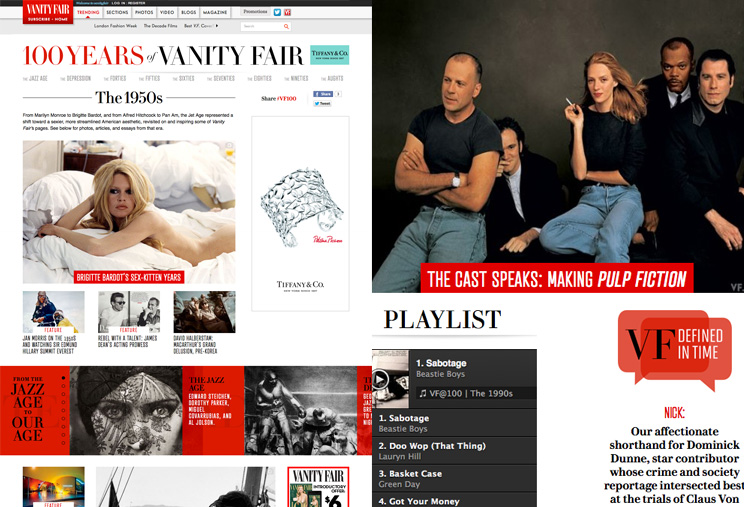
Task: Click the Facebook Share button
Action: [x=323, y=94]
